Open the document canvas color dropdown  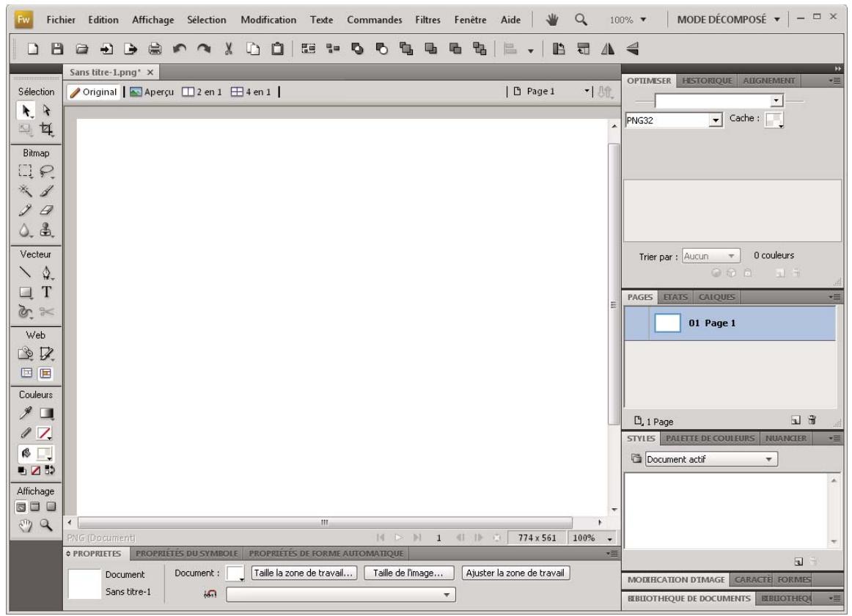(x=235, y=573)
